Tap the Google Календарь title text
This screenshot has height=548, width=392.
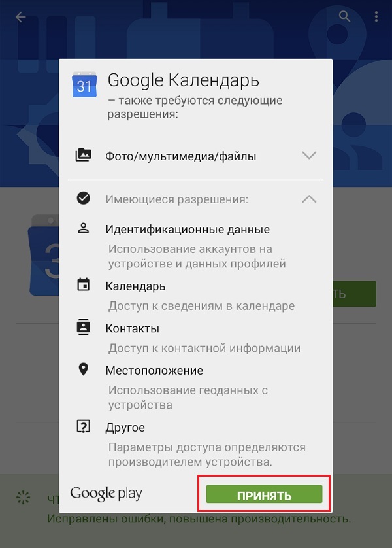[x=183, y=80]
